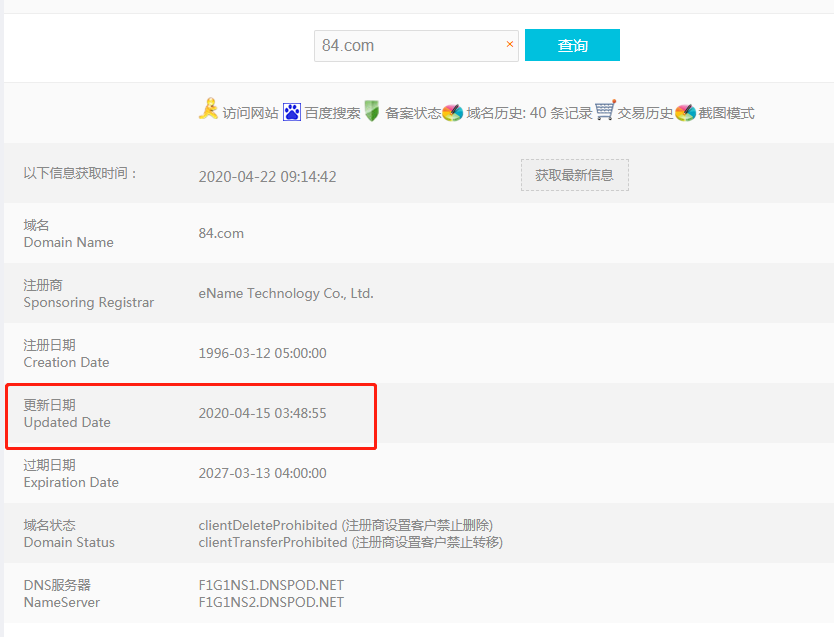Switch to 截图模式 via text link

[726, 113]
